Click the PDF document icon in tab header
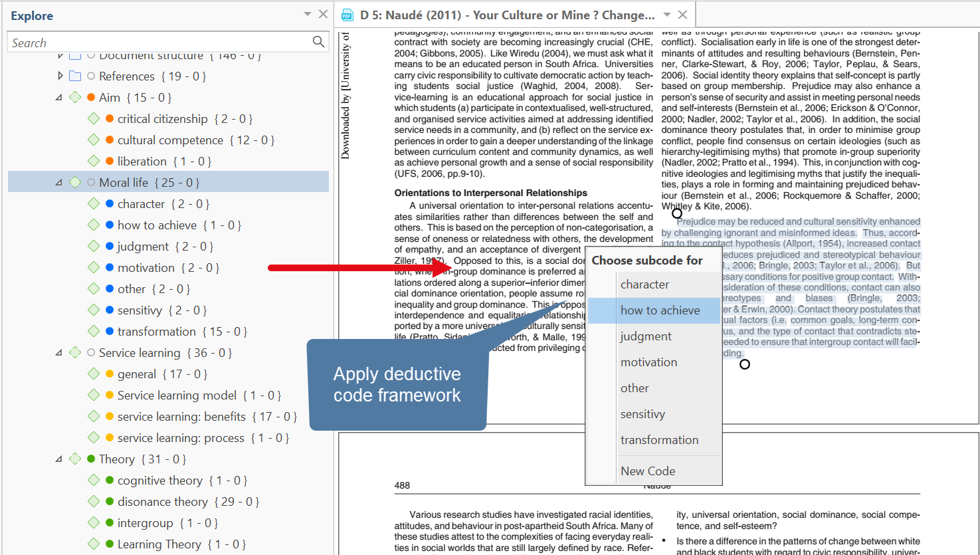This screenshot has height=555, width=980. coord(347,15)
